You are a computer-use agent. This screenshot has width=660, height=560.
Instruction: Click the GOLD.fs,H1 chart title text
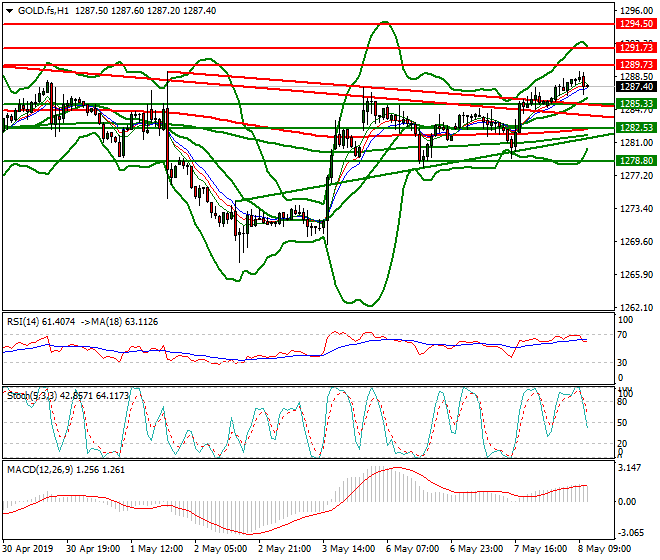tap(43, 11)
